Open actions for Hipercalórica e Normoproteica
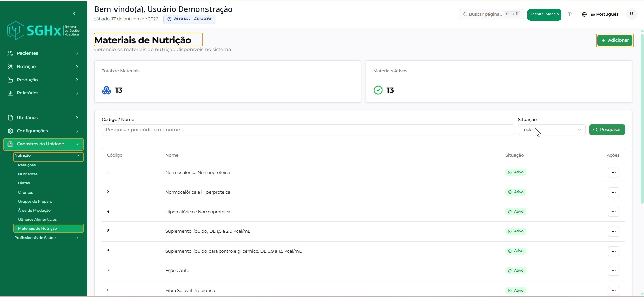 [614, 212]
